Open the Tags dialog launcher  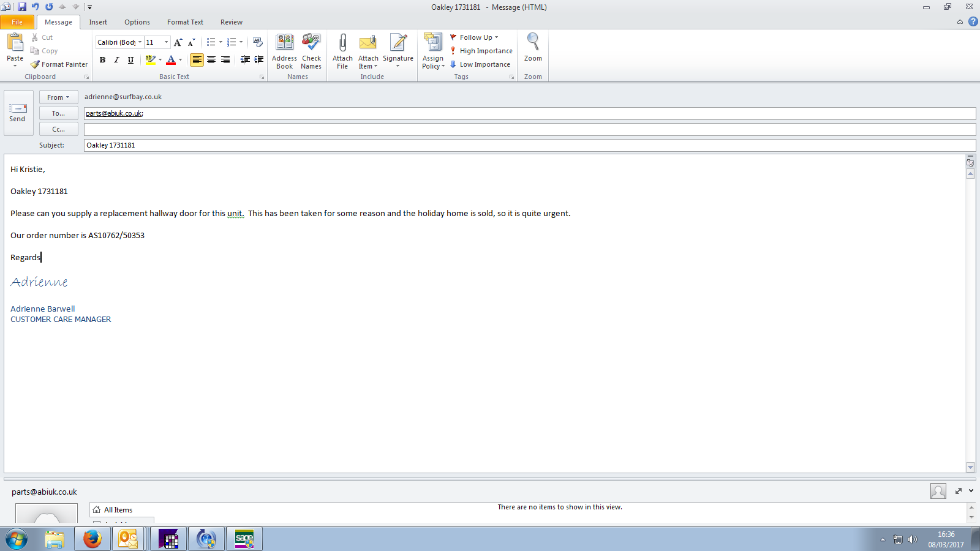(x=511, y=77)
